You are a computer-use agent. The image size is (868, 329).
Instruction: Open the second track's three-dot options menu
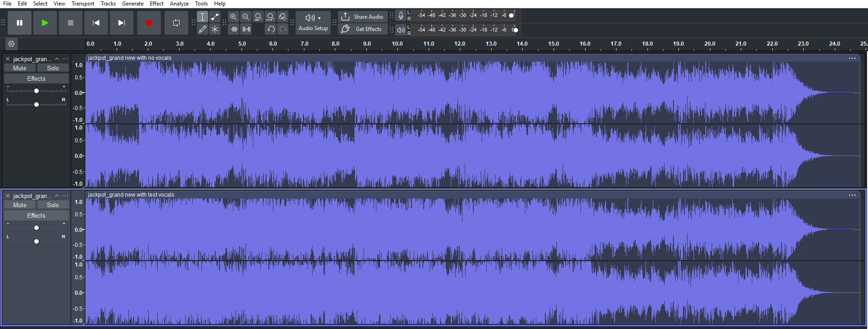65,196
